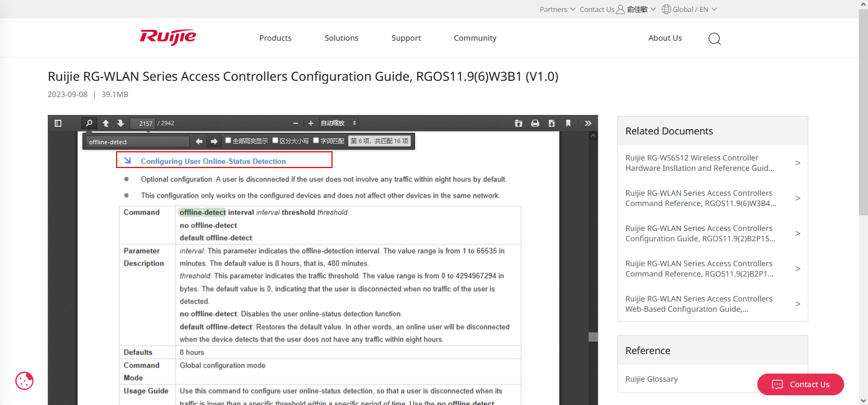Image resolution: width=868 pixels, height=405 pixels.
Task: Click the 39.1MB file size text
Action: click(x=115, y=94)
